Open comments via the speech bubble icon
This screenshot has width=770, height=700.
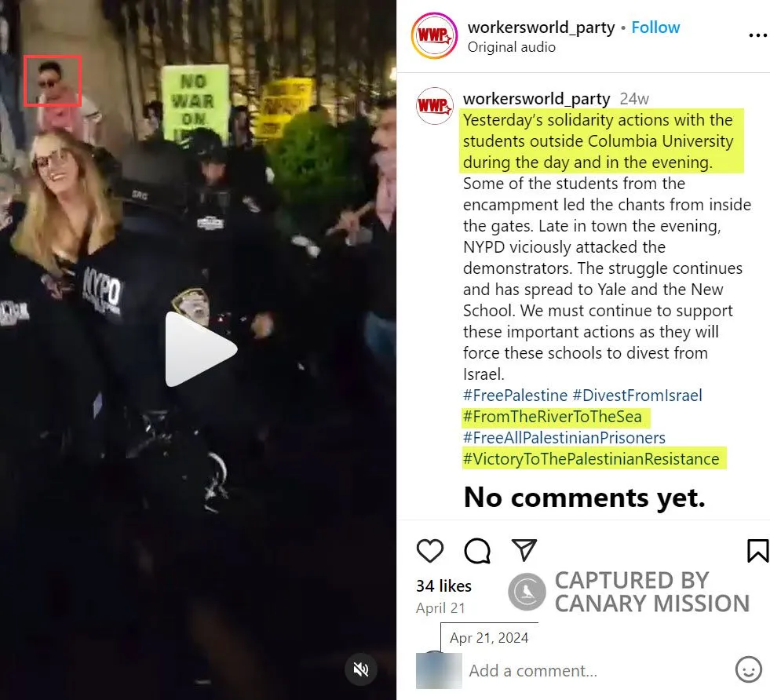(x=476, y=551)
